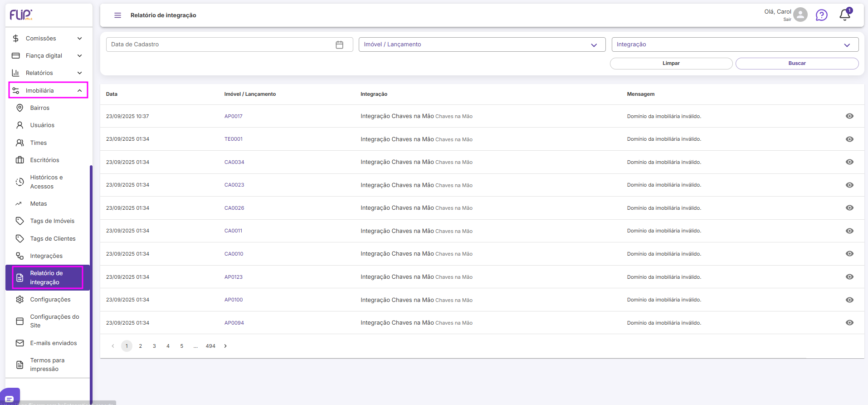
Task: Open the Integração filter dropdown
Action: 735,44
